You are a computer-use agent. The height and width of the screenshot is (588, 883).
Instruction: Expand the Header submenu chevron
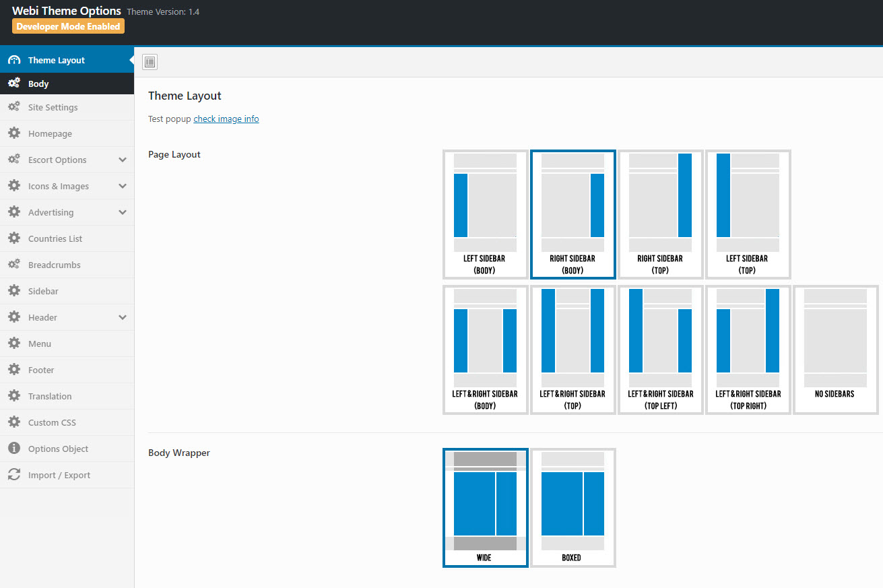(122, 317)
